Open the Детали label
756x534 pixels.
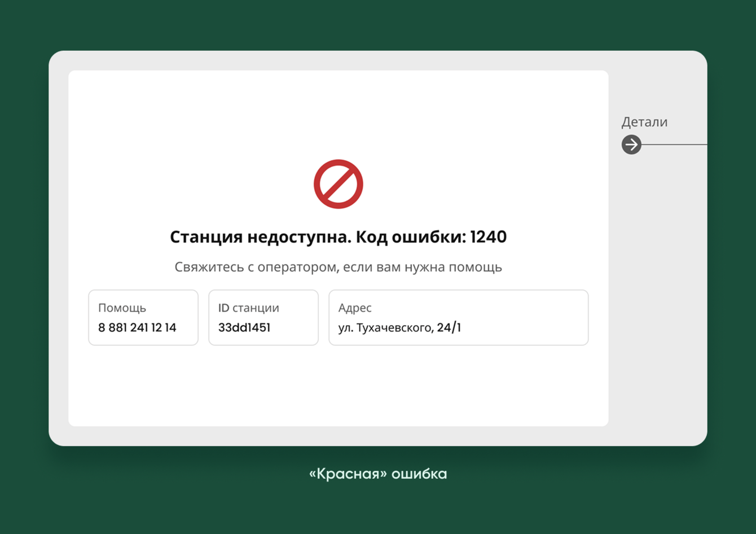pyautogui.click(x=644, y=122)
